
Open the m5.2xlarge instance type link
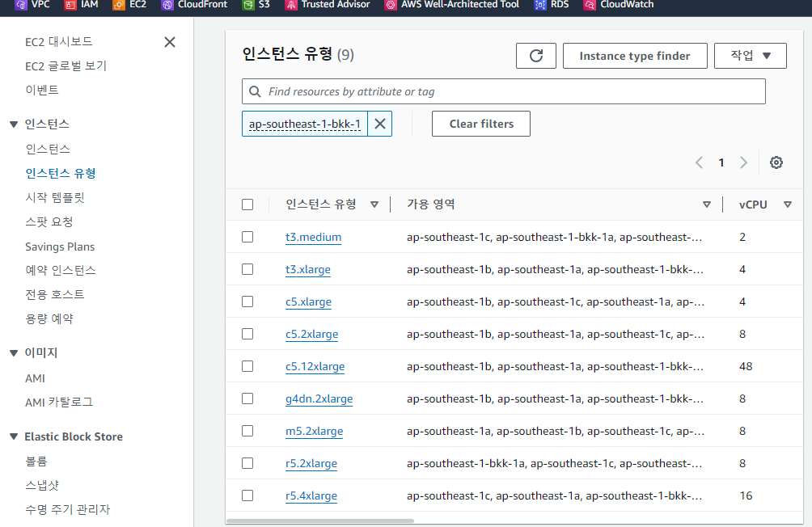click(x=315, y=432)
